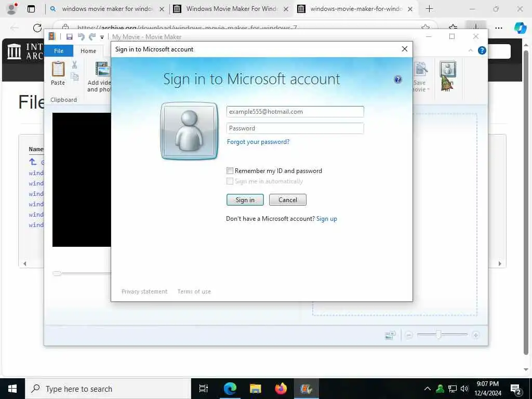
Task: Click the user avatar picture in dialog
Action: click(x=189, y=131)
